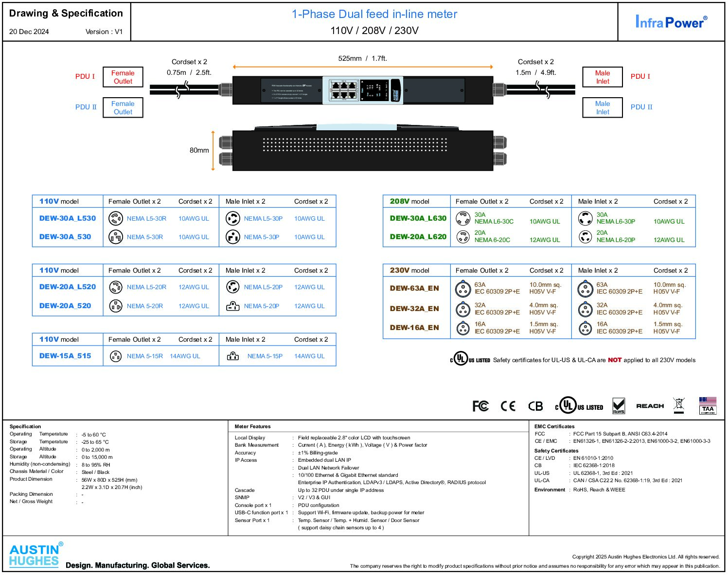Click the Cascade Up to 32 PDU line
The width and height of the screenshot is (728, 575).
[309, 490]
